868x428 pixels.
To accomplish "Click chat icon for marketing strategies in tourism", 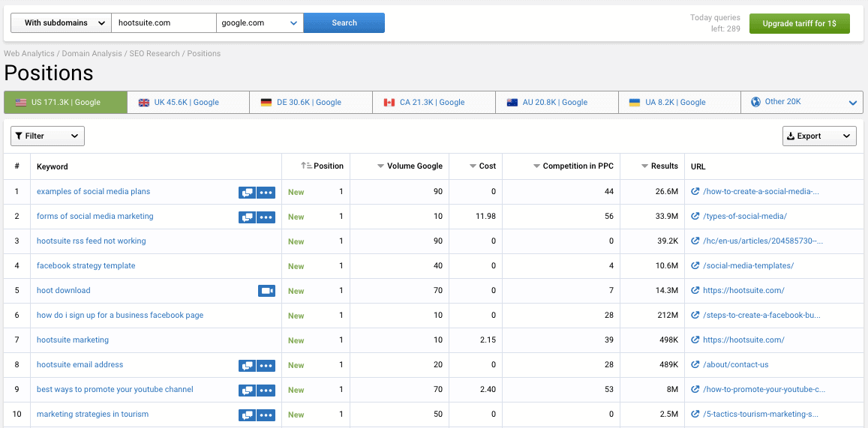I will click(x=247, y=415).
